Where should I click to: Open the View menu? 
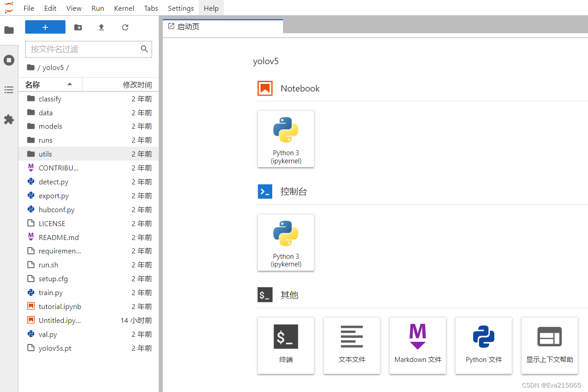pos(74,8)
